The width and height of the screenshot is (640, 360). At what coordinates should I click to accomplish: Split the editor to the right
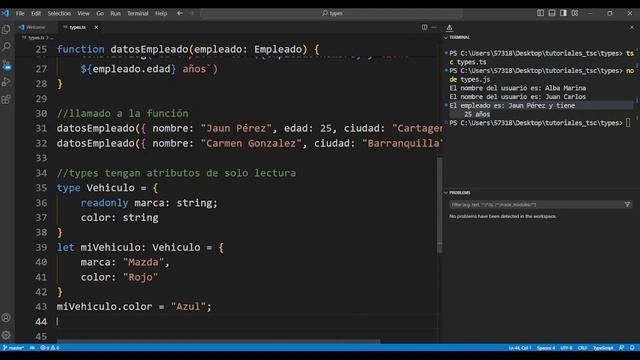pos(424,27)
